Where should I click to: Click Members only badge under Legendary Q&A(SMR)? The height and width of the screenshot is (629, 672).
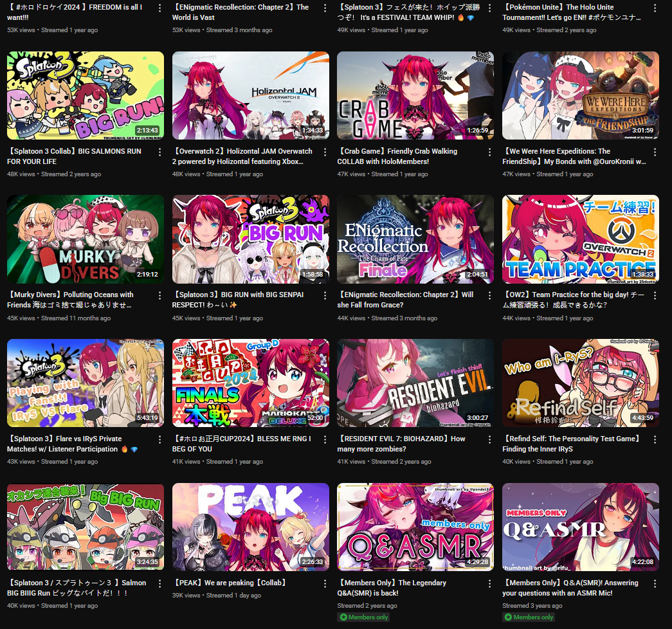[x=363, y=617]
